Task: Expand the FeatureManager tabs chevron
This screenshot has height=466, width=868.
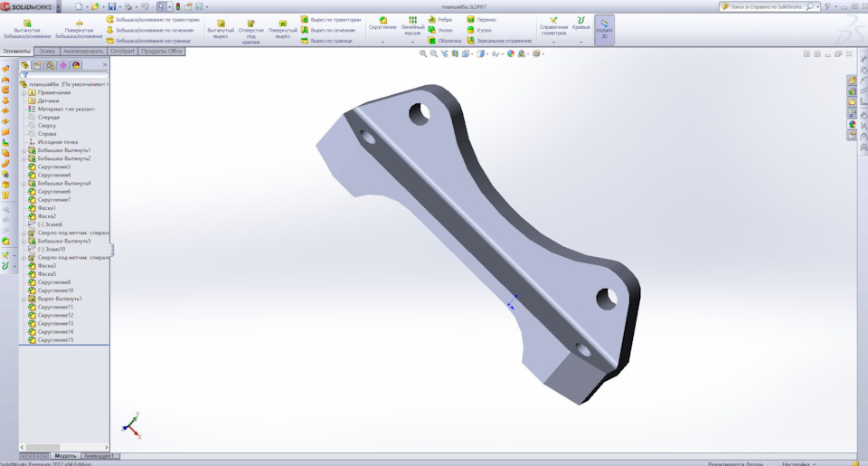Action: point(105,65)
